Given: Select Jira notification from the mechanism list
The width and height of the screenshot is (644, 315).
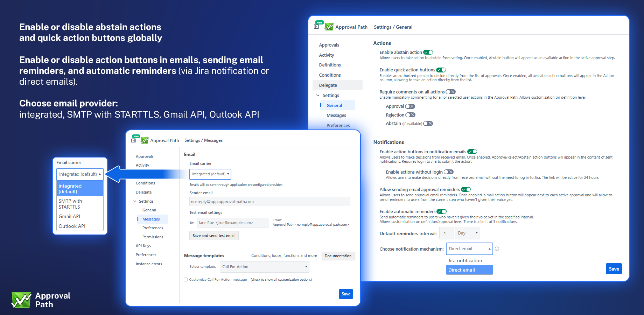Looking at the screenshot, I should point(469,260).
